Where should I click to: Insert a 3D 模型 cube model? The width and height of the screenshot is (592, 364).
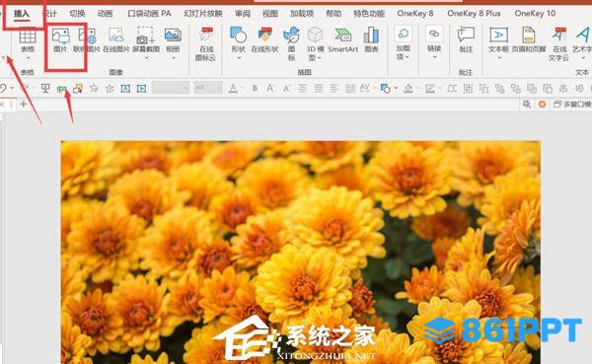tap(315, 36)
